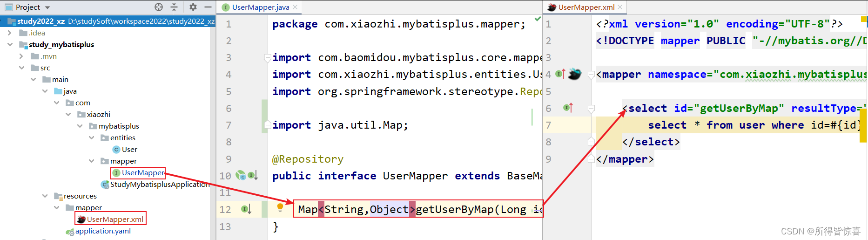
Task: Click line number 9 in XML editor gutter
Action: (548, 159)
